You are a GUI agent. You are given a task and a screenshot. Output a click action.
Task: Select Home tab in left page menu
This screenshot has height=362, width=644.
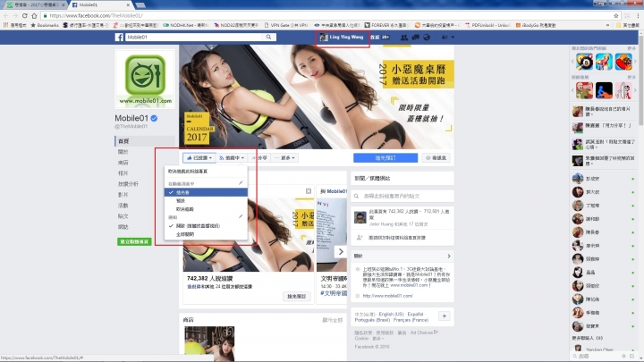click(x=145, y=141)
